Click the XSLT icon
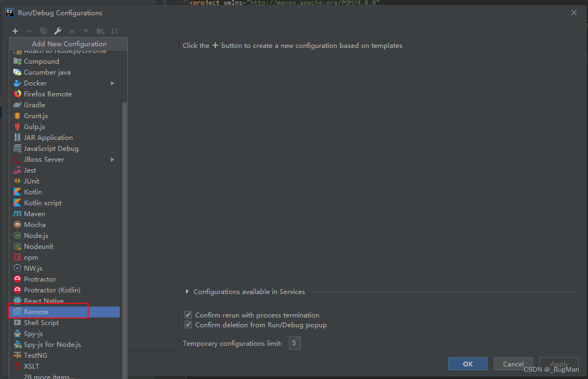The width and height of the screenshot is (588, 379). click(17, 366)
